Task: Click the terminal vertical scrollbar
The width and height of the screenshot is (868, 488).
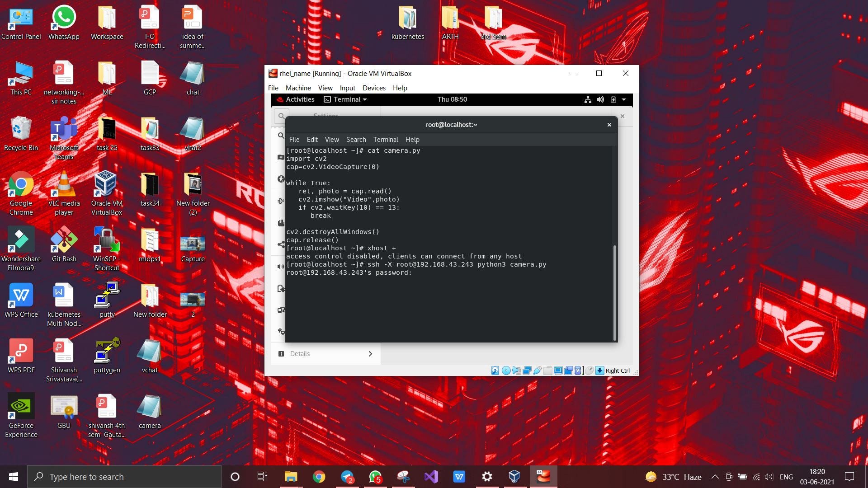Action: point(614,293)
